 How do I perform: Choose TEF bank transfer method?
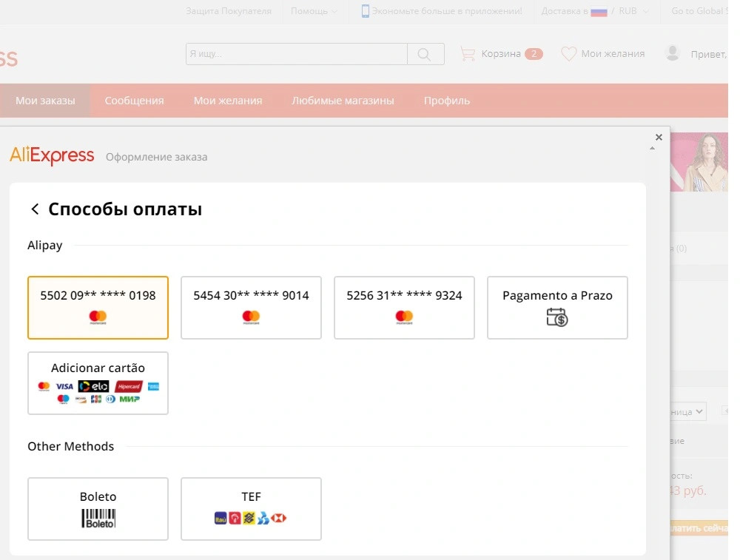[x=251, y=509]
